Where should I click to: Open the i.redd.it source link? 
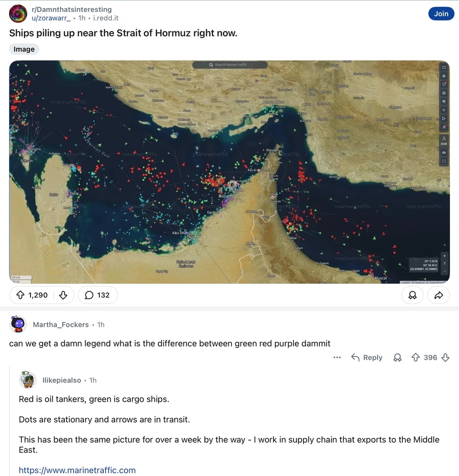pos(106,18)
